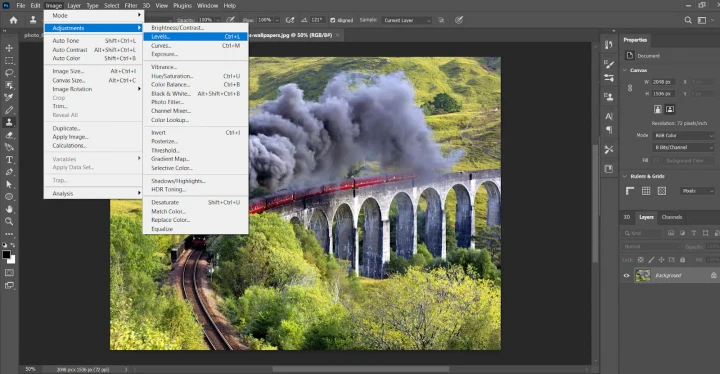The height and width of the screenshot is (374, 720).
Task: Open the color Mode dropdown in Properties
Action: (683, 136)
